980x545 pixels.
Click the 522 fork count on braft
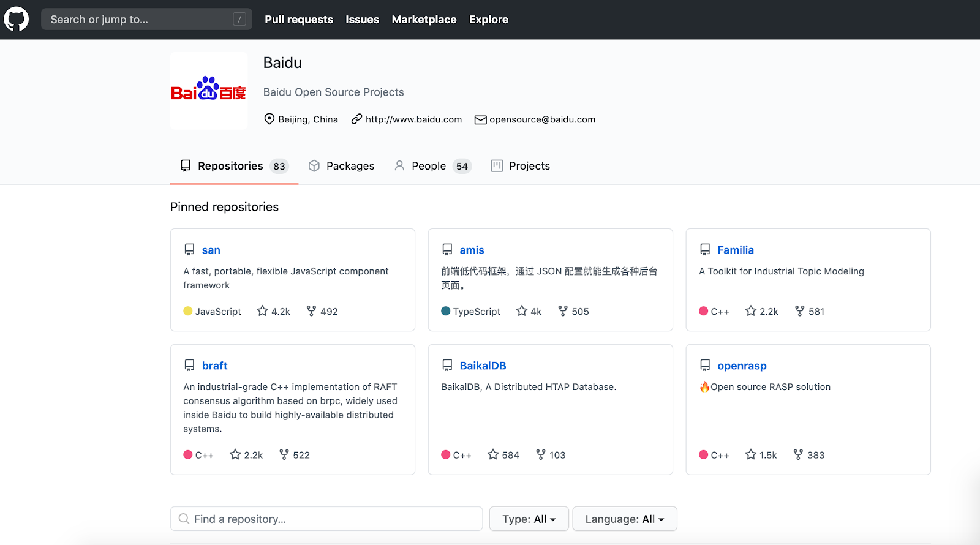pos(301,455)
